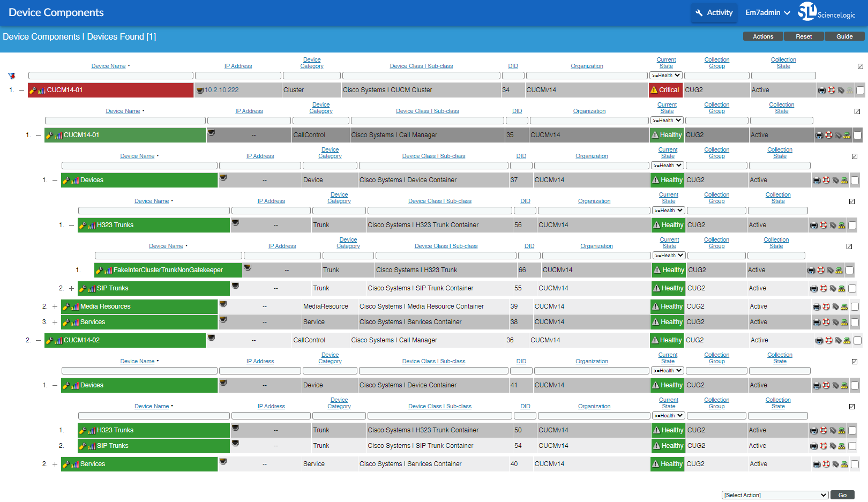Open the Select Action dropdown
Viewport: 868px width, 502px height.
click(775, 495)
